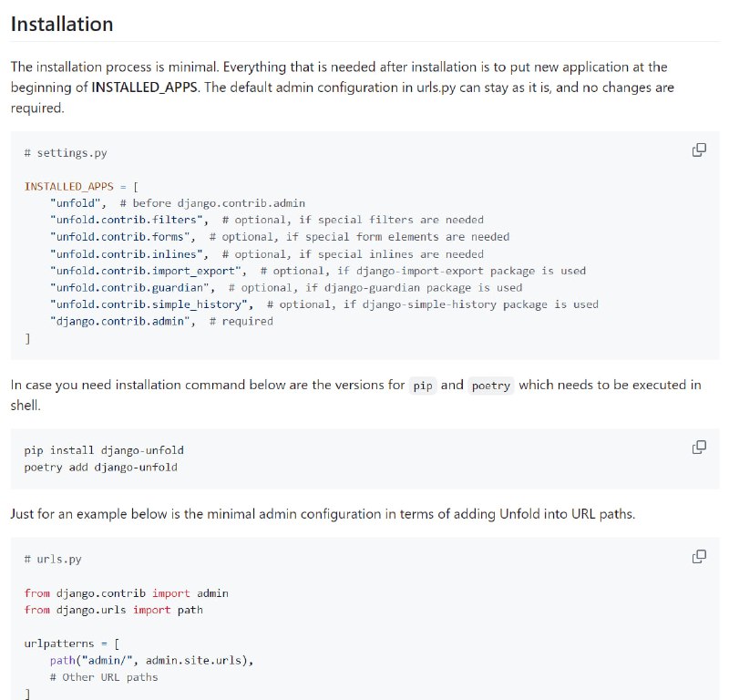Screen dimensions: 729x700
Task: Click 'from django.contrib import admin' line
Action: [x=127, y=593]
